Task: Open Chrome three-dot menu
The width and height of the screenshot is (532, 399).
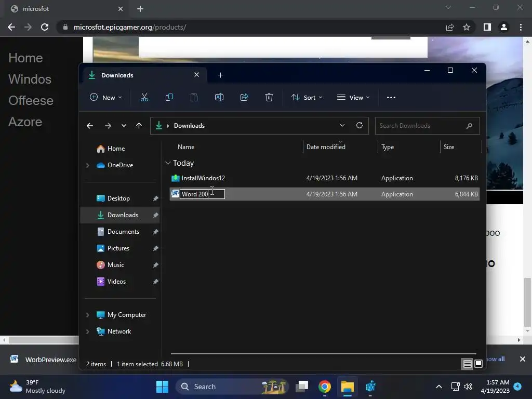Action: click(x=521, y=27)
